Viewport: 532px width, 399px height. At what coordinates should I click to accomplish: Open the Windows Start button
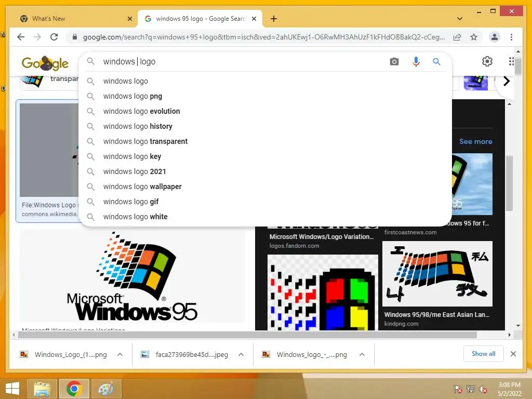(x=12, y=389)
